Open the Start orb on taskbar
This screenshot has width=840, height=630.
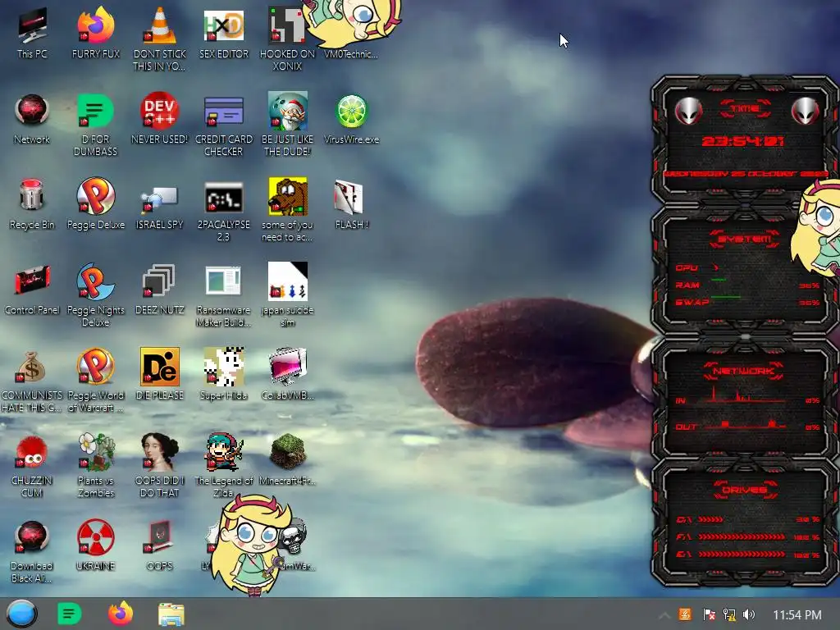[21, 614]
